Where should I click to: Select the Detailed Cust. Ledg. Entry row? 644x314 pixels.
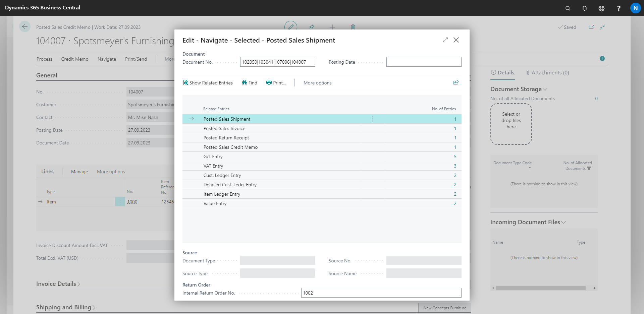pyautogui.click(x=322, y=185)
